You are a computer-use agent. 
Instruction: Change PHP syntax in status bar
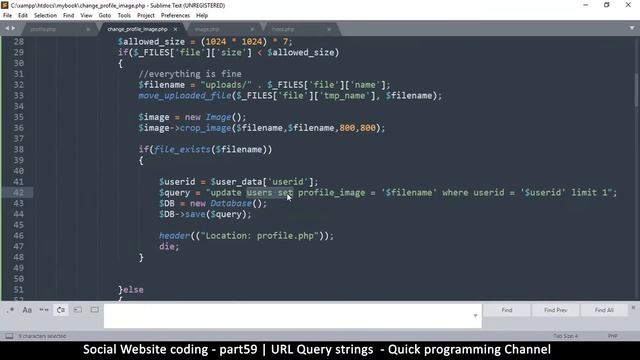point(612,336)
